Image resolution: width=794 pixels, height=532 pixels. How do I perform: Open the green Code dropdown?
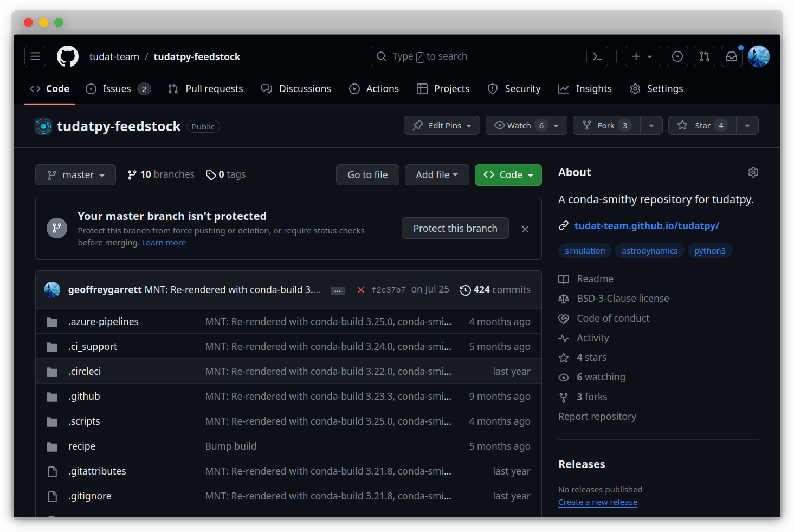[508, 175]
